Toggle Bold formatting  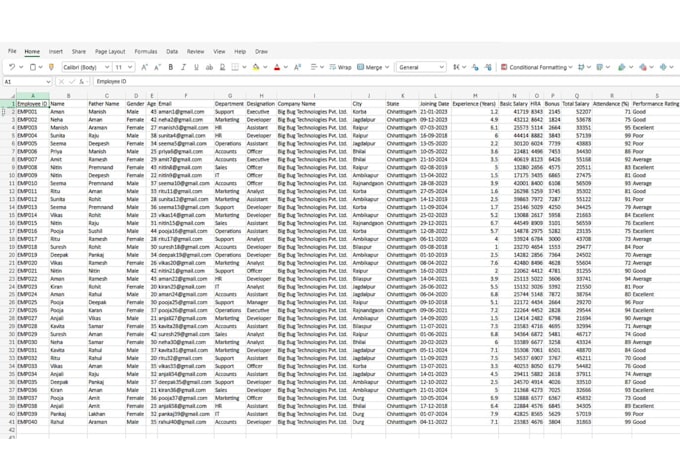coord(170,67)
